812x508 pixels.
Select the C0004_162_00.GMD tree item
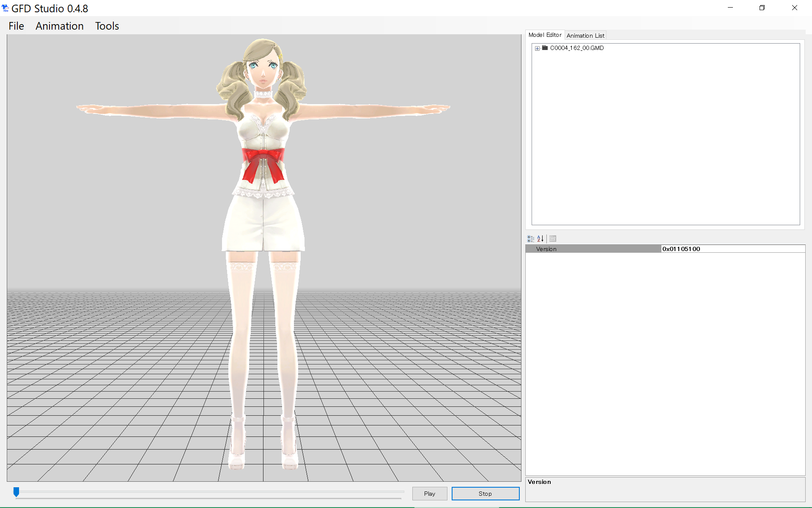click(x=577, y=47)
